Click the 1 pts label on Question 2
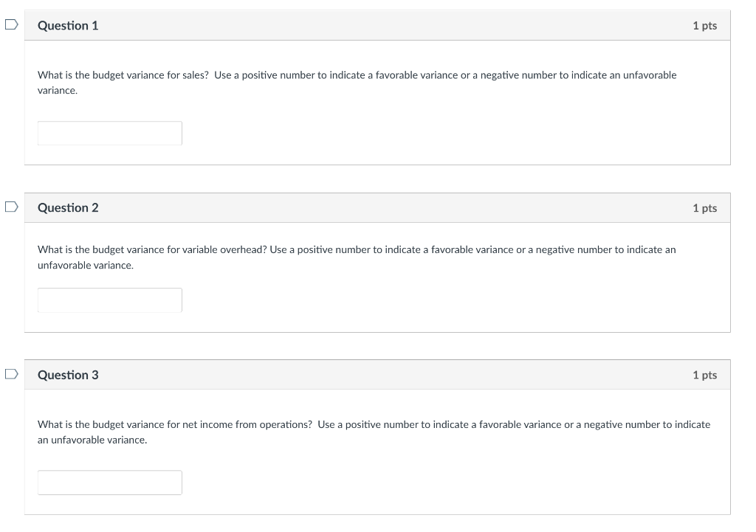Viewport: 756px width, 532px height. [x=705, y=207]
